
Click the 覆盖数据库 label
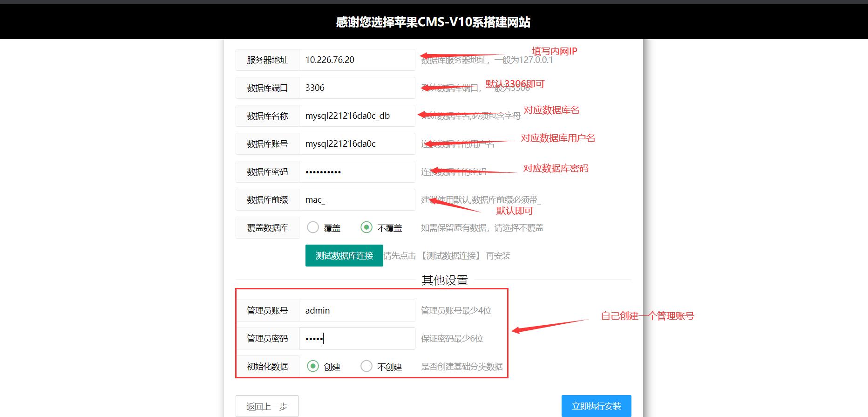tap(267, 227)
